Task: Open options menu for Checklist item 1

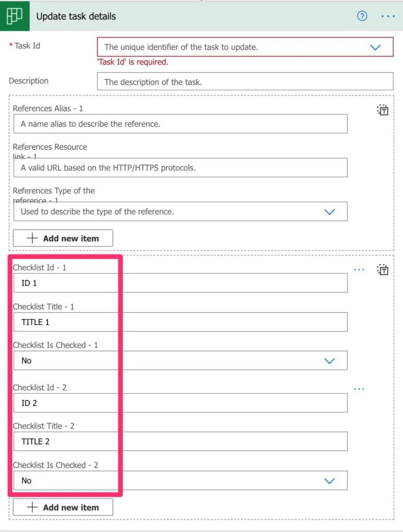Action: click(x=359, y=270)
